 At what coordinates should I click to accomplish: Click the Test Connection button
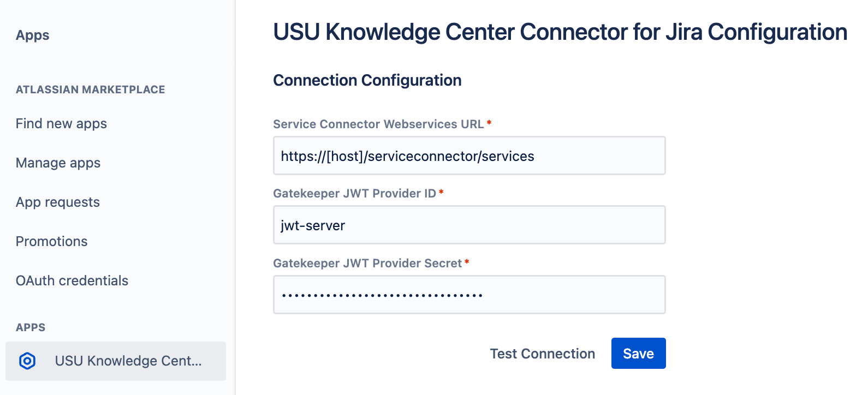pyautogui.click(x=543, y=354)
